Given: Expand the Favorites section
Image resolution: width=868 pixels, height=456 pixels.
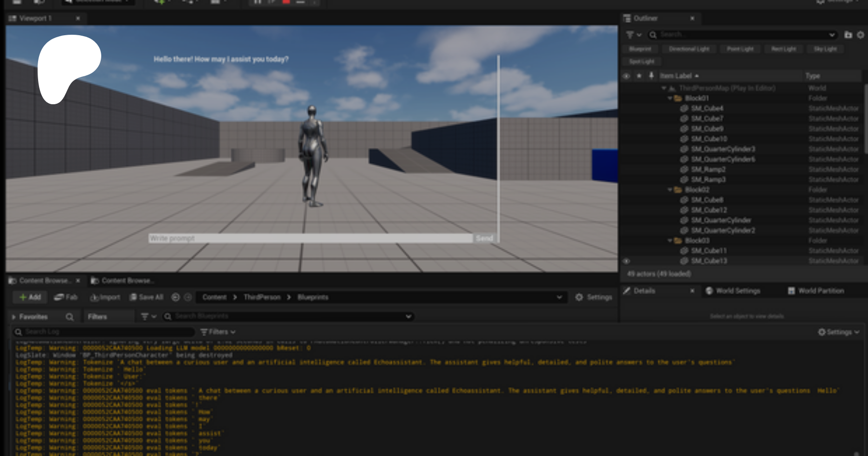Looking at the screenshot, I should pos(14,317).
